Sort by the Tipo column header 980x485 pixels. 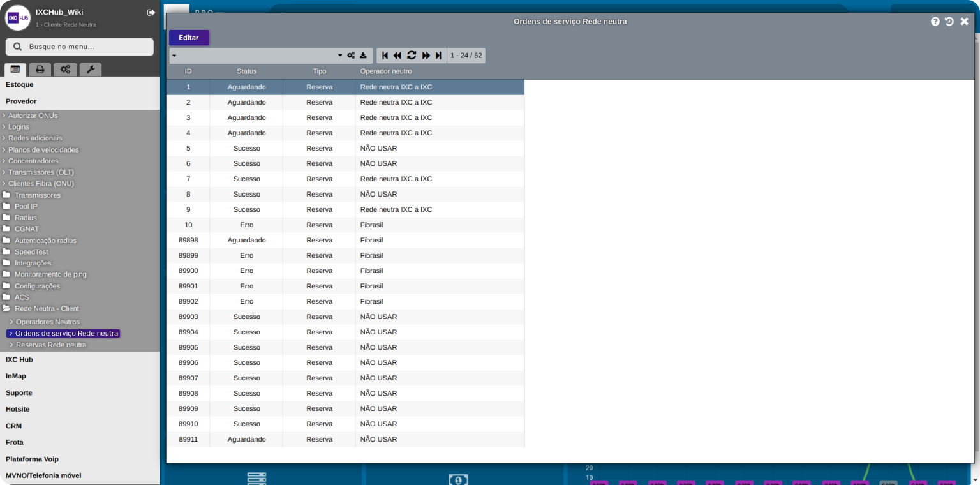tap(320, 71)
